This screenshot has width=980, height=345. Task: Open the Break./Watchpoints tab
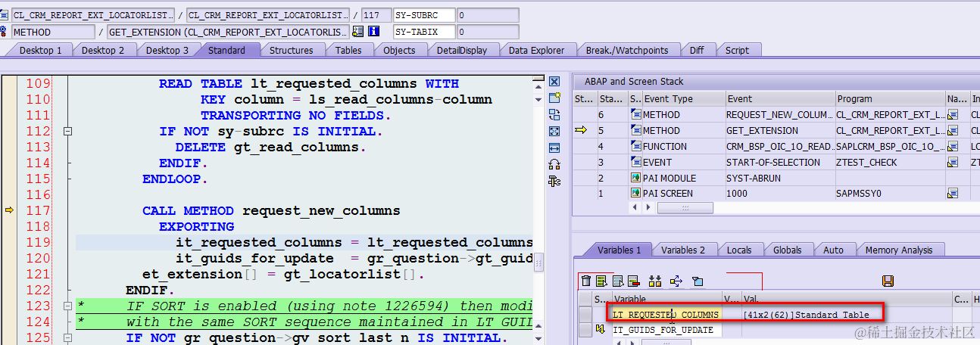click(x=626, y=50)
